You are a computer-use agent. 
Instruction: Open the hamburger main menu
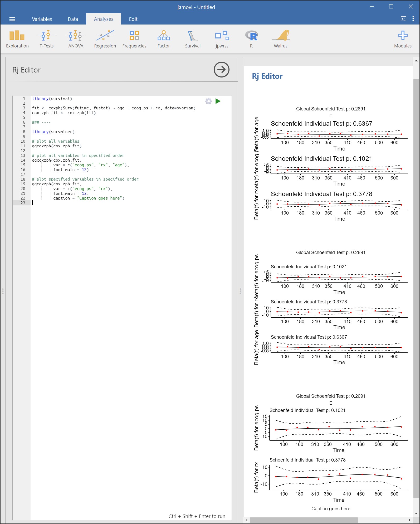pyautogui.click(x=12, y=19)
